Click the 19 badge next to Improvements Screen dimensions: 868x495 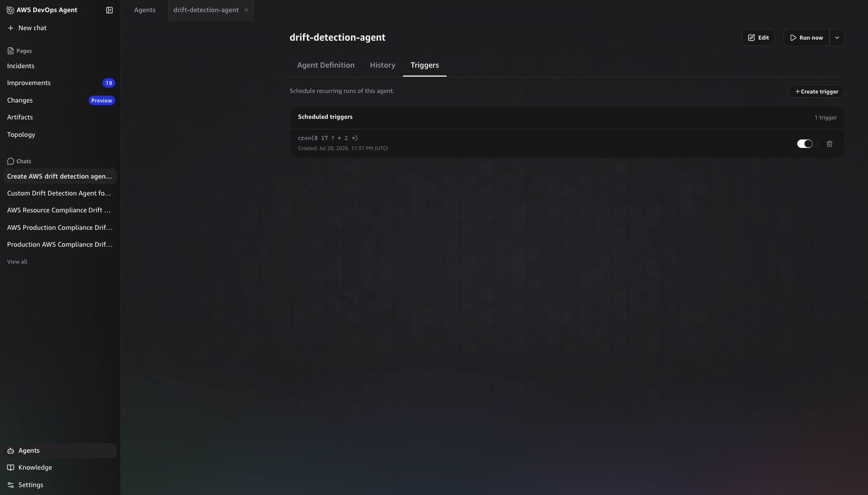click(108, 83)
